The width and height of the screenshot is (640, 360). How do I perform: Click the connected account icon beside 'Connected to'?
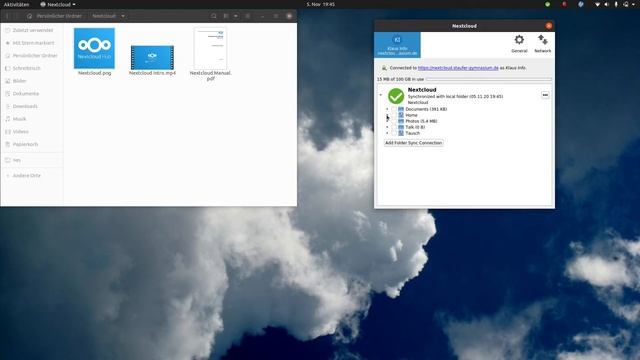coord(384,68)
